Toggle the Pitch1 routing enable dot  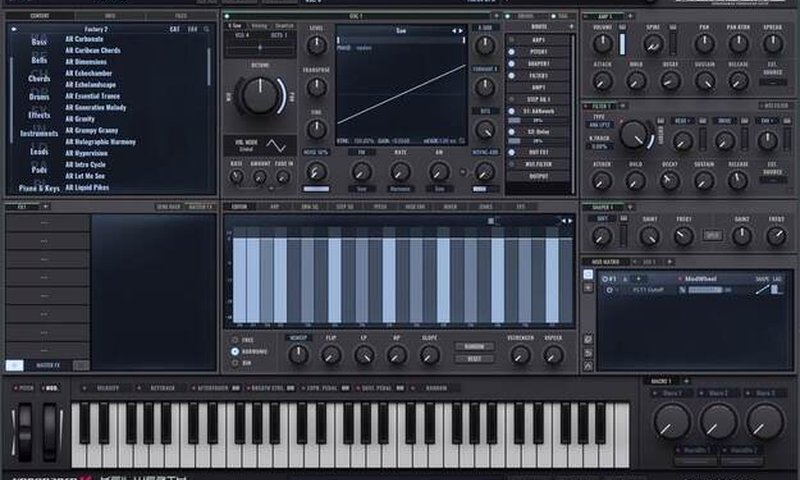pos(511,52)
